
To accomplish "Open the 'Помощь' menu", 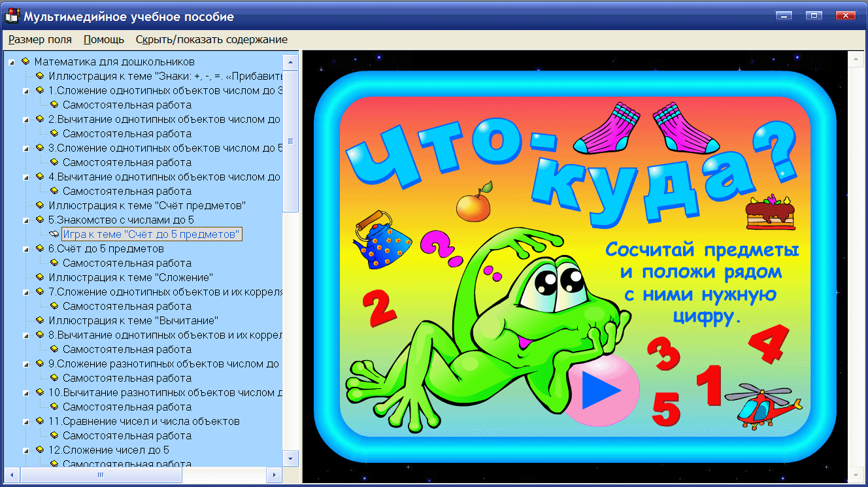I will [104, 39].
